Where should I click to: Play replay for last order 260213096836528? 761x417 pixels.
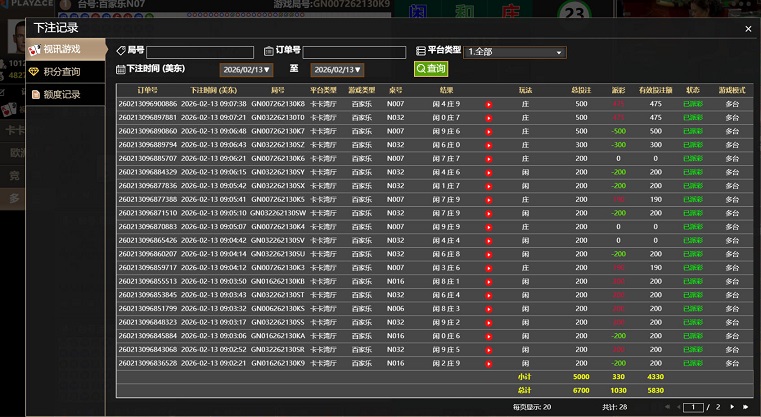click(489, 363)
